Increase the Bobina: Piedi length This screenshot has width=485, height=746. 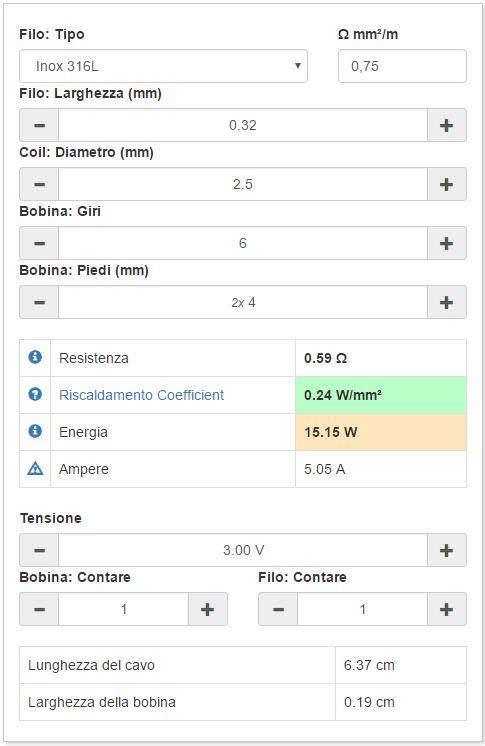(x=446, y=302)
